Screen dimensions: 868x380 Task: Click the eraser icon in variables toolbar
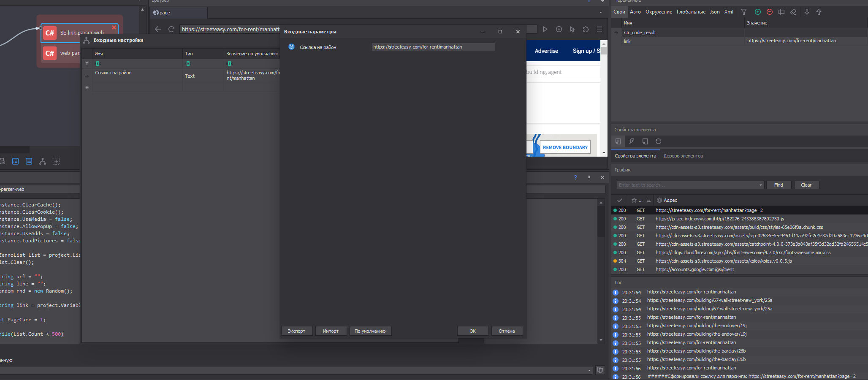pos(793,12)
